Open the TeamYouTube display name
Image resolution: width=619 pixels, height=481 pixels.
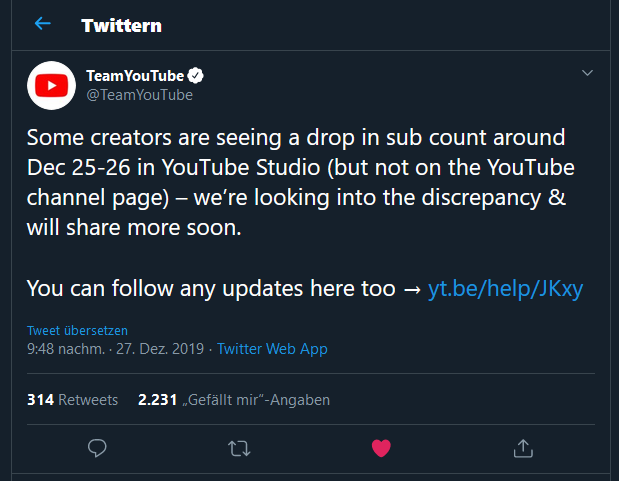click(135, 75)
